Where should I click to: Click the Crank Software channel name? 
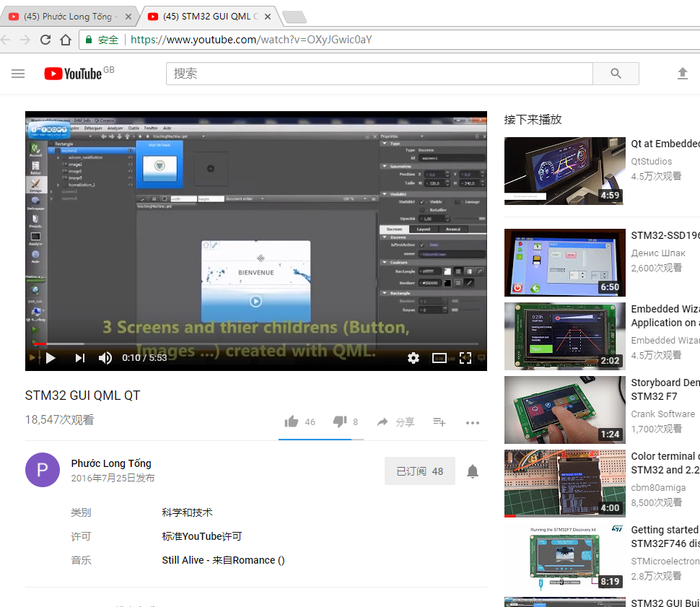point(663,414)
